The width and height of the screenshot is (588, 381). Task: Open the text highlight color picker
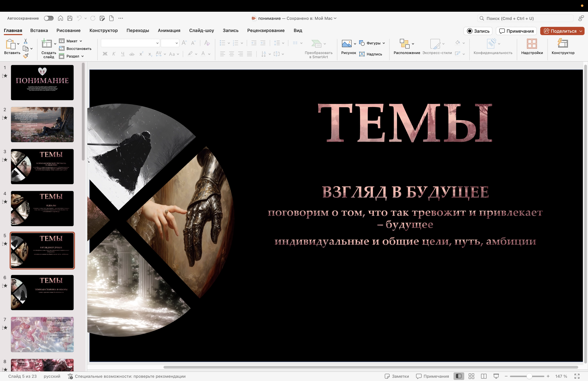pyautogui.click(x=190, y=54)
